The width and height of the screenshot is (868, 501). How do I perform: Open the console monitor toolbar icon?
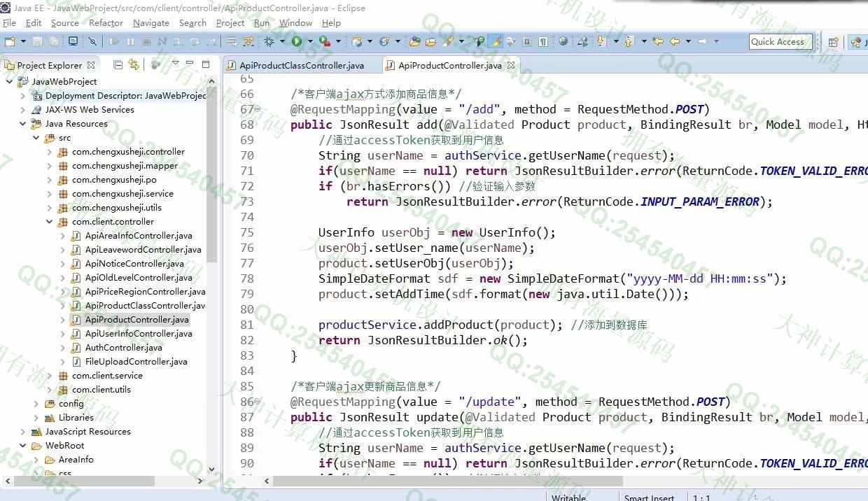coord(73,42)
